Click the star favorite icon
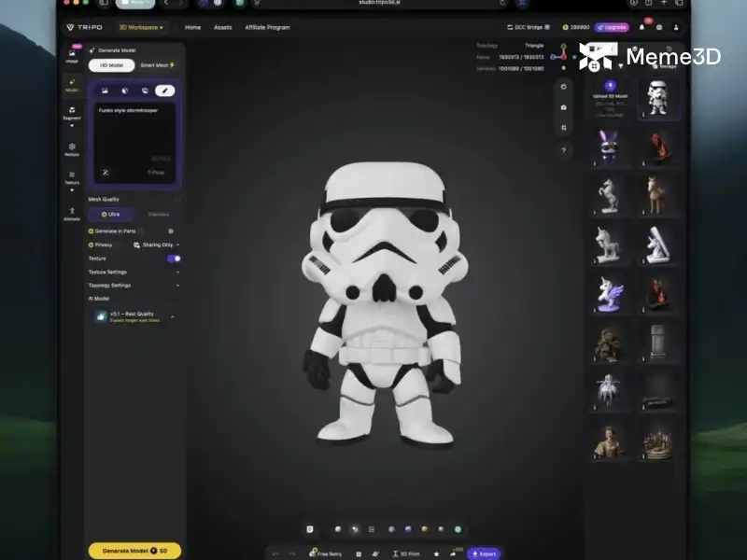747x560 pixels. 436,553
